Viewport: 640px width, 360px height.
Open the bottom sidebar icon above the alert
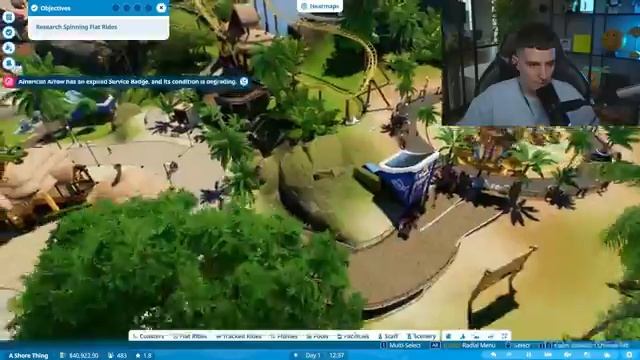(9, 63)
